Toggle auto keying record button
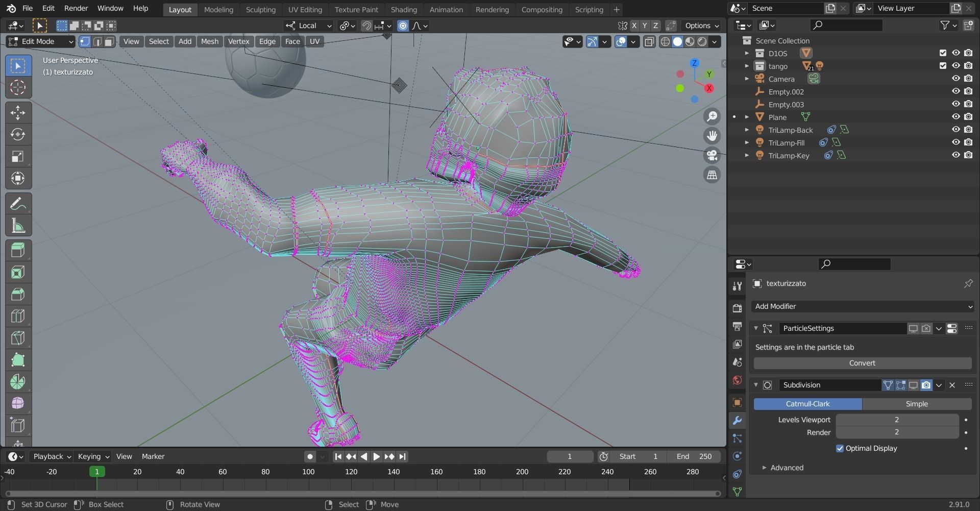980x511 pixels. [x=310, y=457]
